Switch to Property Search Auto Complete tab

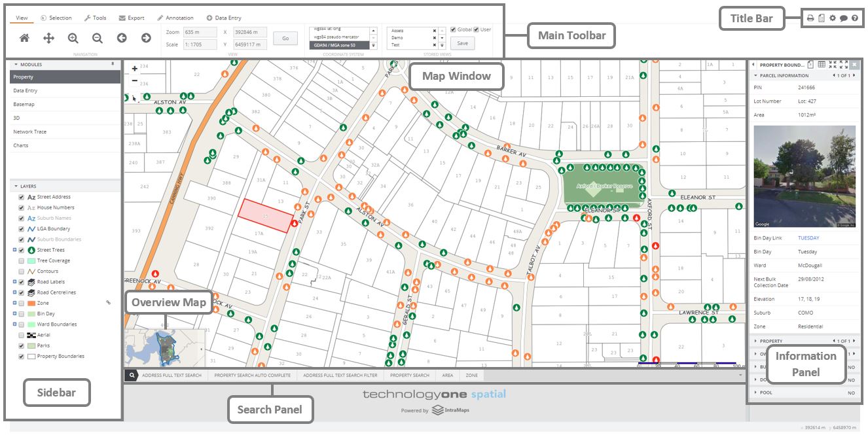tap(252, 376)
